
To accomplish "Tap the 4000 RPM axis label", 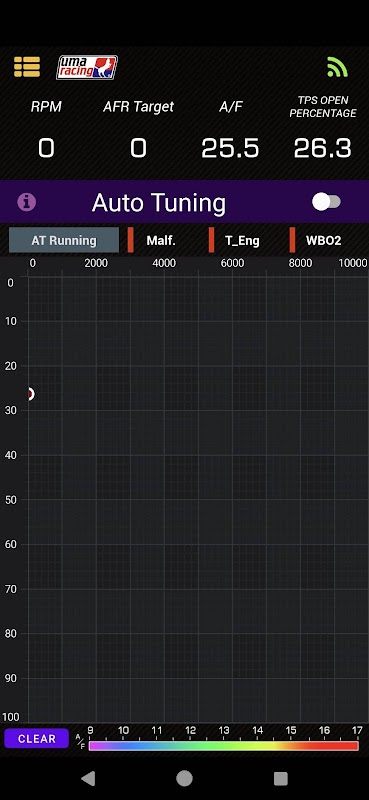I will [x=164, y=263].
